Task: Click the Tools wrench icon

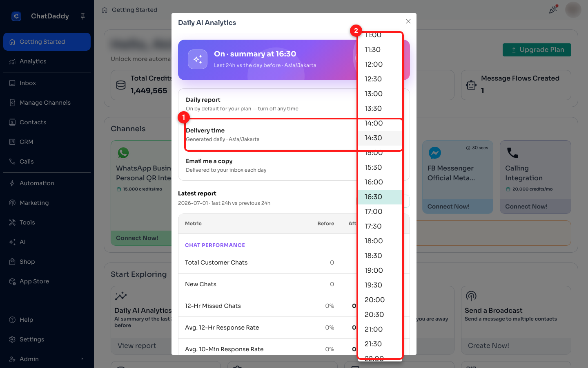Action: click(12, 222)
